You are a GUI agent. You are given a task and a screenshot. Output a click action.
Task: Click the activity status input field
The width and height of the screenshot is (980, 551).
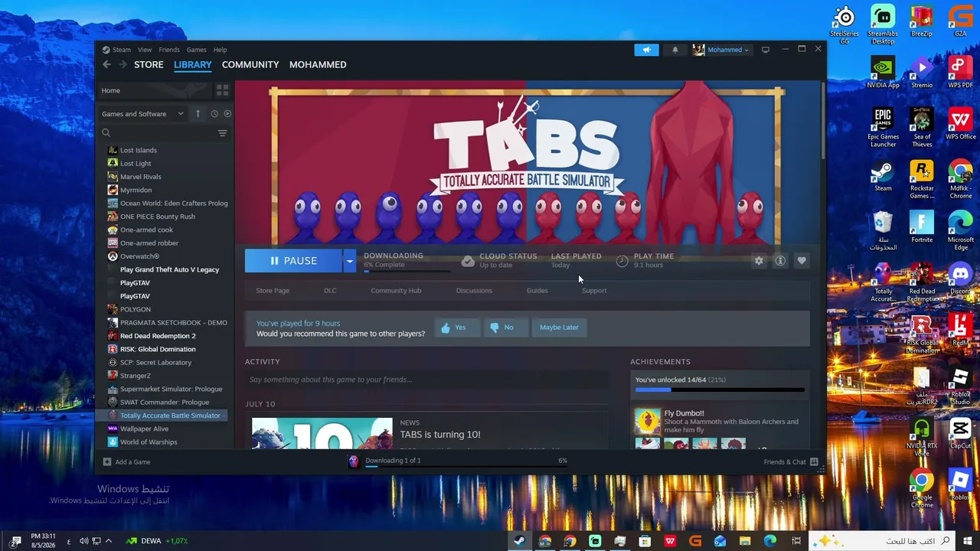(x=426, y=380)
